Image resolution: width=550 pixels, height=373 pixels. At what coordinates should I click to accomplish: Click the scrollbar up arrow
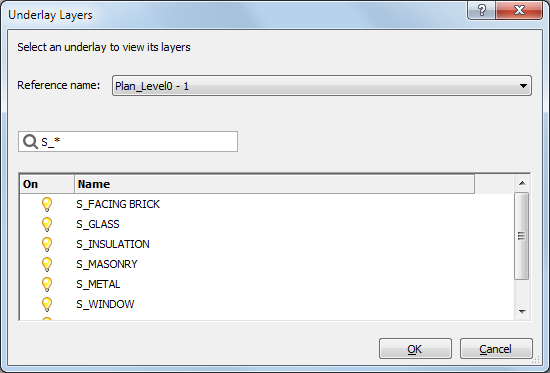522,183
